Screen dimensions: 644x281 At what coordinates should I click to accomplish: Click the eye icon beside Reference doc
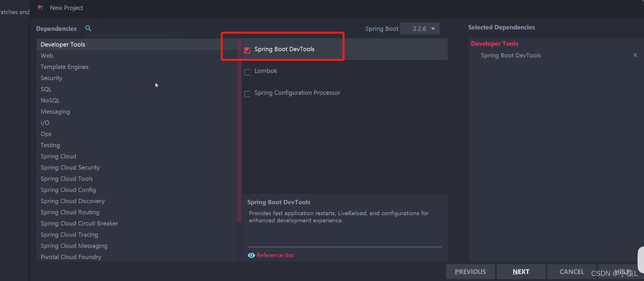pyautogui.click(x=251, y=255)
